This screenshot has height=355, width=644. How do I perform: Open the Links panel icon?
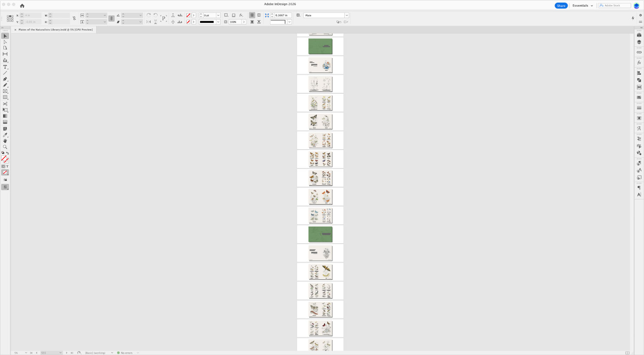click(639, 52)
